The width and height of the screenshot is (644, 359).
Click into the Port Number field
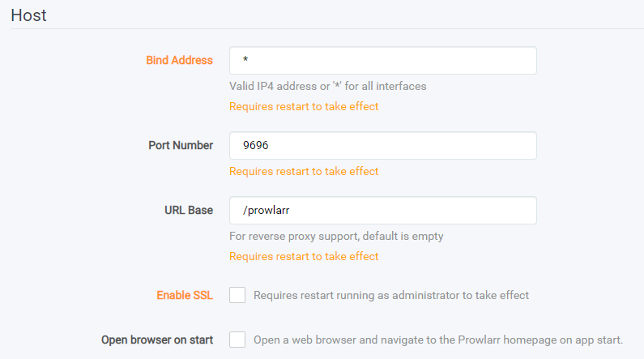coord(383,145)
